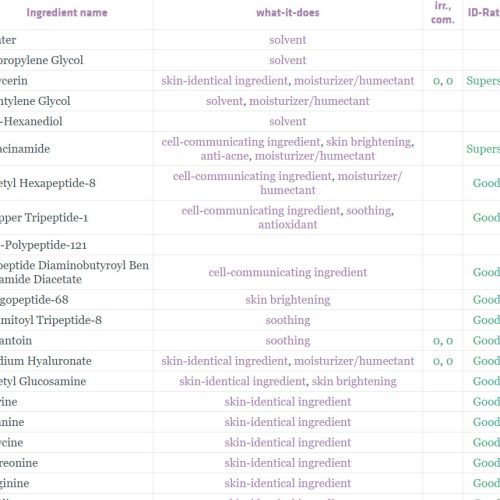Click 'anti-acne' function in Niacinamide row
This screenshot has width=500, height=500.
coord(225,156)
